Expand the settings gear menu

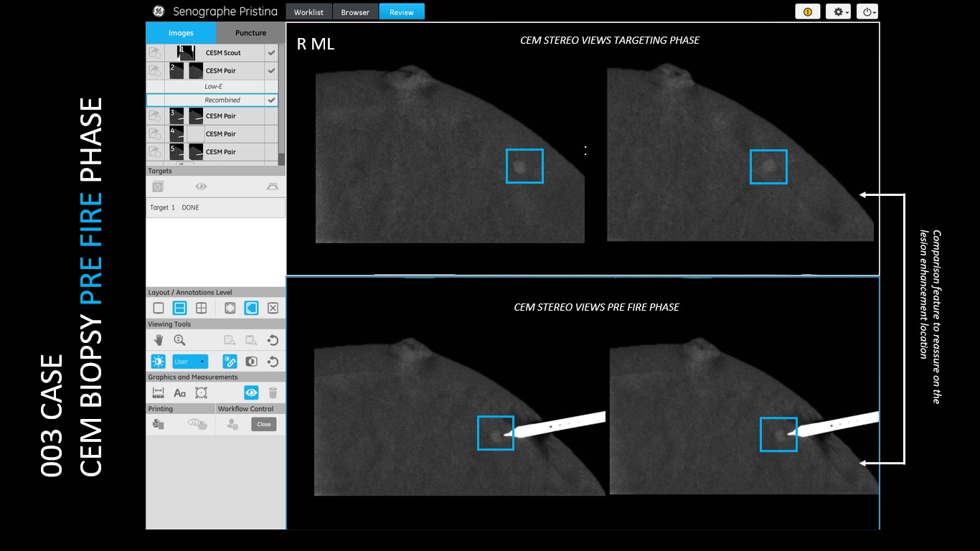[838, 11]
